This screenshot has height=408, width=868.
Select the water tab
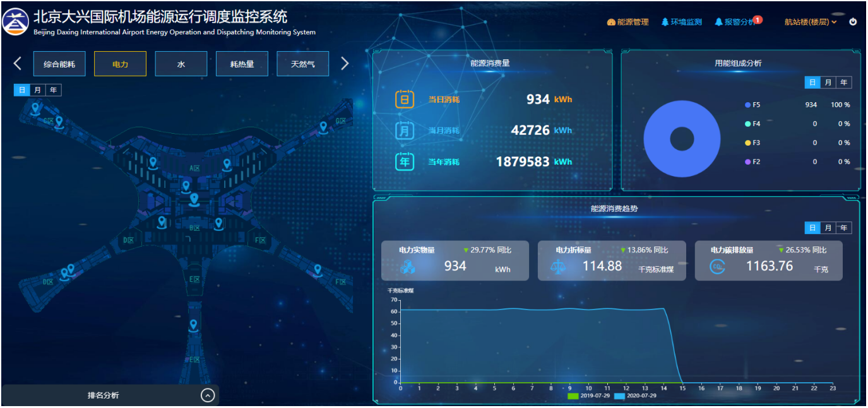(181, 64)
